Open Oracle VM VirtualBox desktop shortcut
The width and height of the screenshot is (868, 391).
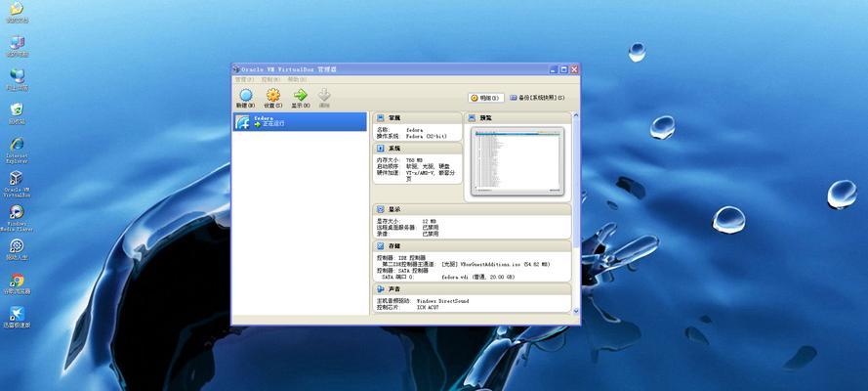[17, 178]
